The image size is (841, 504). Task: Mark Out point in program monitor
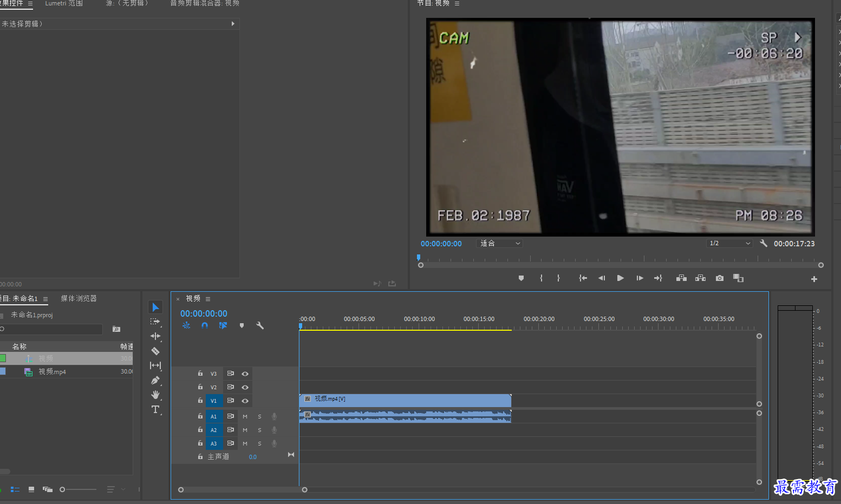tap(558, 278)
